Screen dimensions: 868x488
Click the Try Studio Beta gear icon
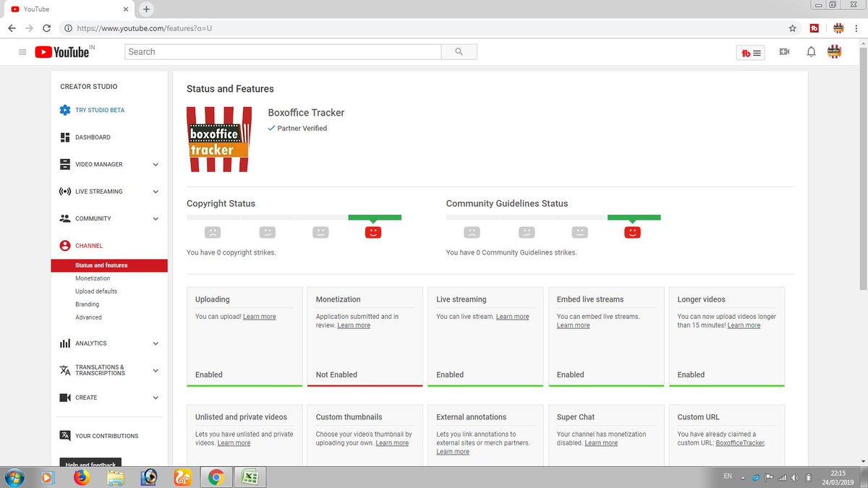click(x=65, y=110)
